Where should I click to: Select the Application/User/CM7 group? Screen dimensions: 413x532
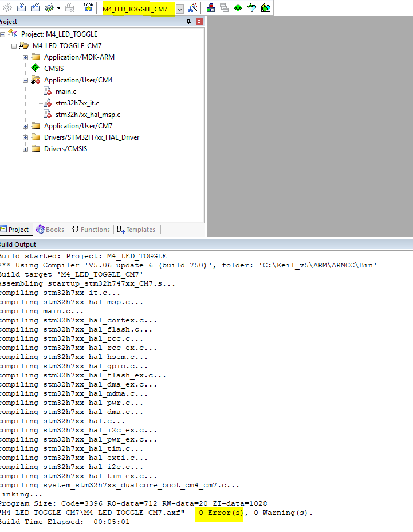[78, 126]
